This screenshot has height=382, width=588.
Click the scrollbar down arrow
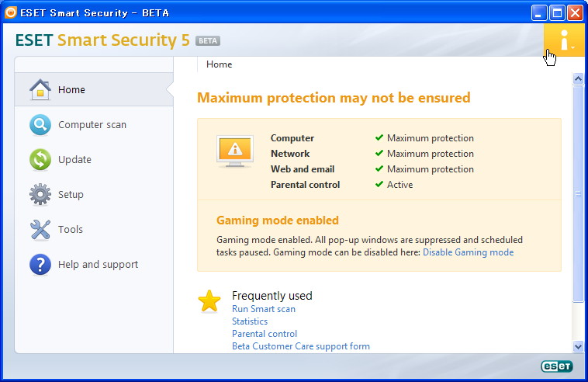(x=578, y=346)
